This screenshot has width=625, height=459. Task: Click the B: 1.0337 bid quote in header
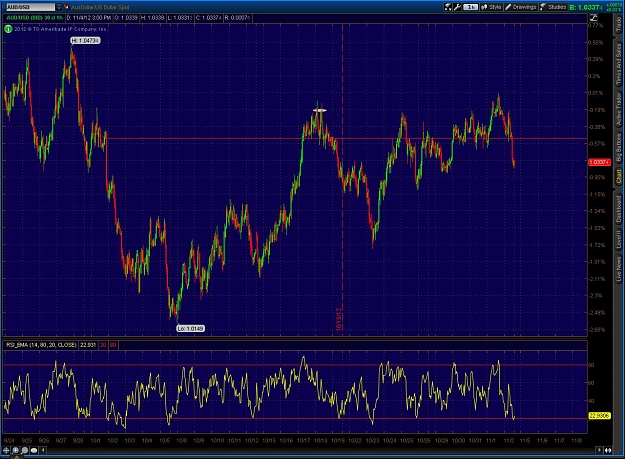586,7
